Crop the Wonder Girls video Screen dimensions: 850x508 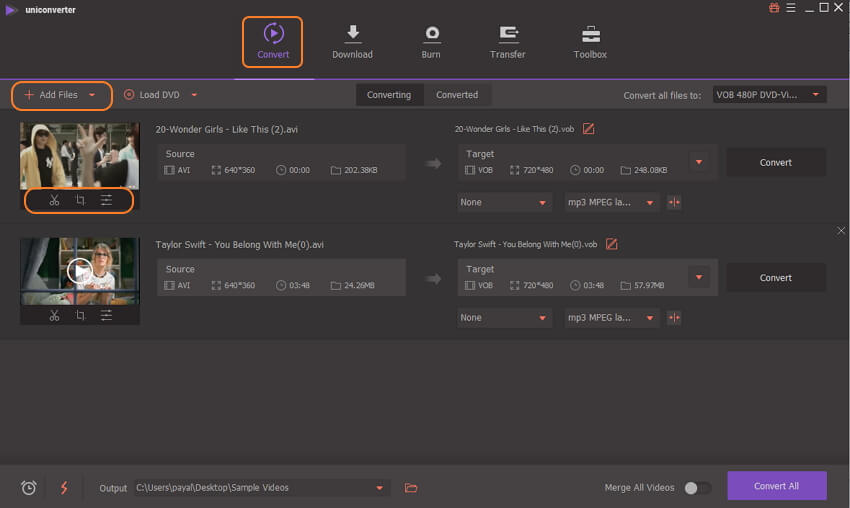[80, 200]
